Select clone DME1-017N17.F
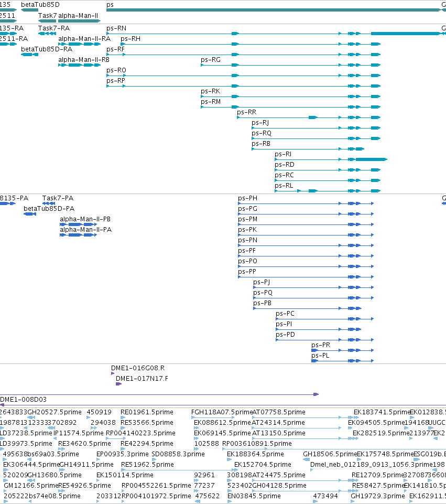Screen dimensions: 446x504 119,384
